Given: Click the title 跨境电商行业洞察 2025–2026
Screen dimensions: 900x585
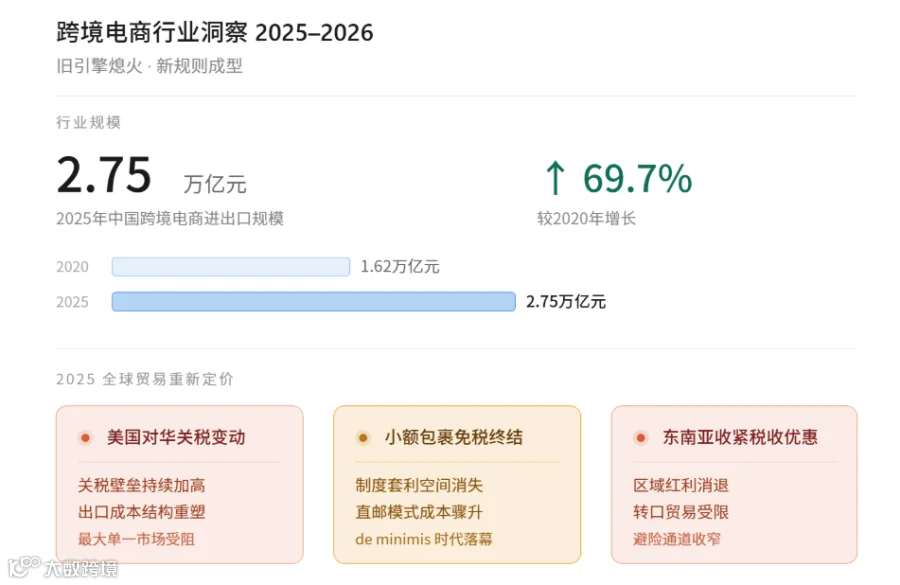Looking at the screenshot, I should coord(215,33).
